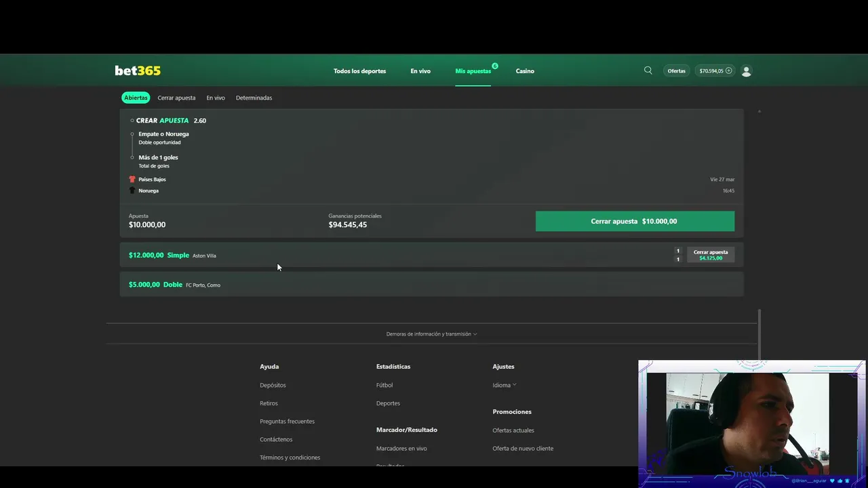
Task: Open the Contáctenos link
Action: point(276,440)
